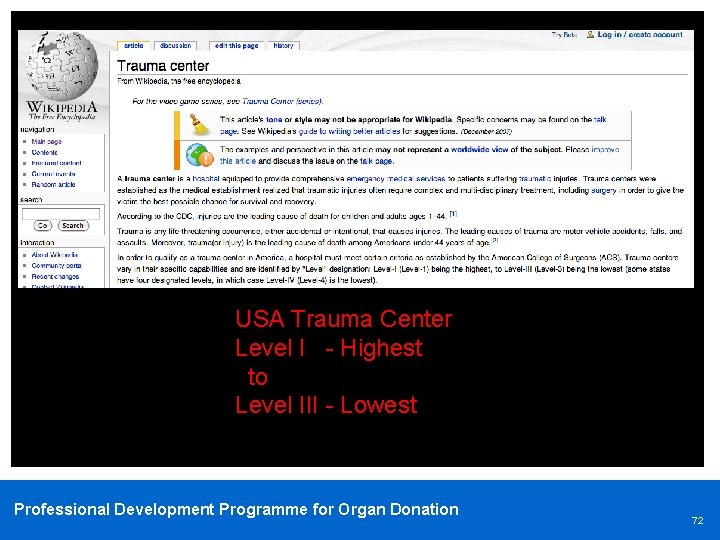This screenshot has width=720, height=540.
Task: Open Featured content sidebar link
Action: (x=56, y=163)
